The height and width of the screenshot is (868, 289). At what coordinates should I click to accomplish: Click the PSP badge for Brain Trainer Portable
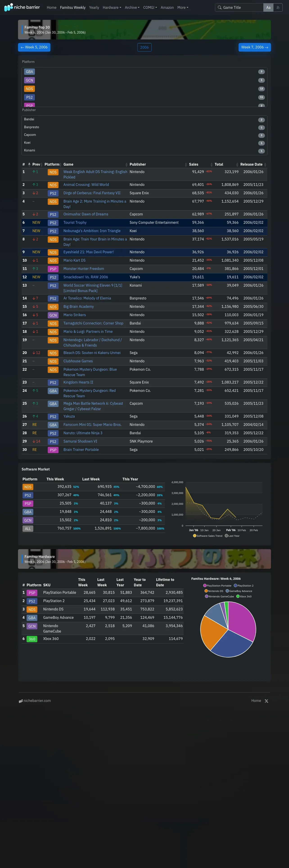coord(53,450)
